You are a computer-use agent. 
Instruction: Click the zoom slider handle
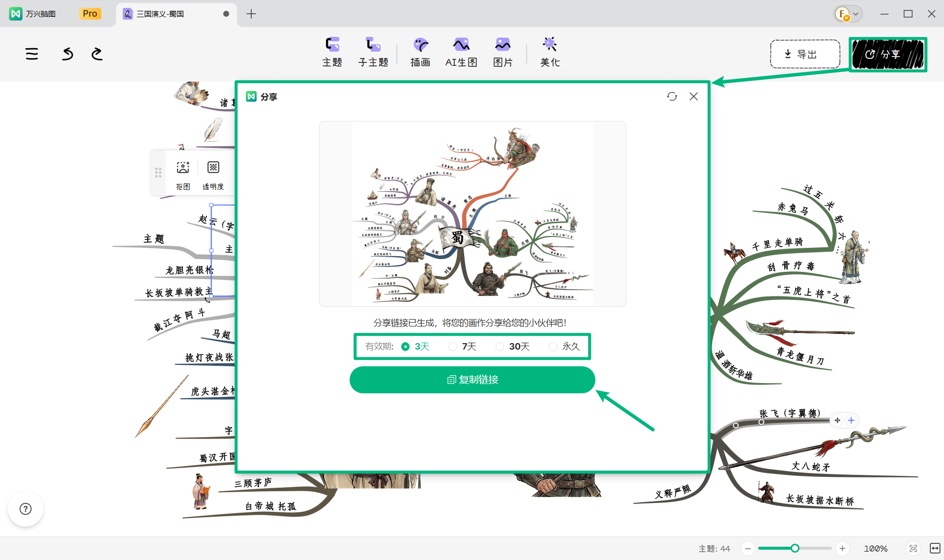795,548
